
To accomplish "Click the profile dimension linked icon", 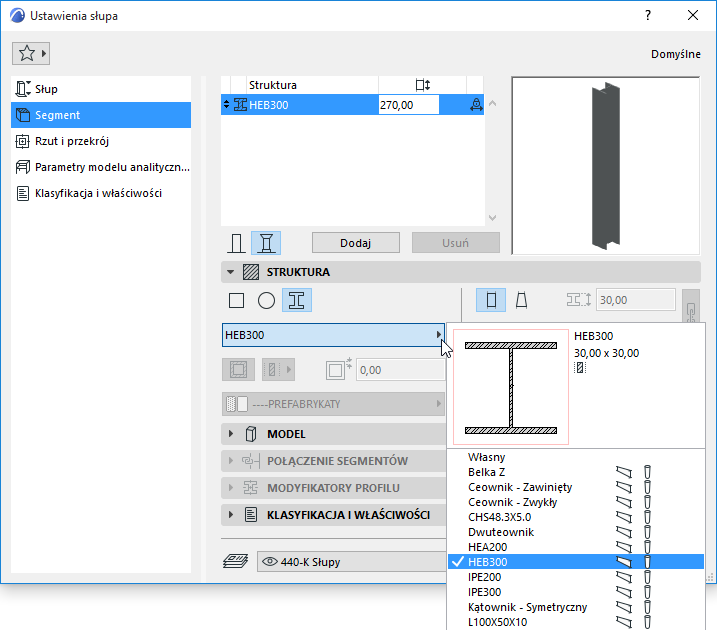I will [579, 300].
